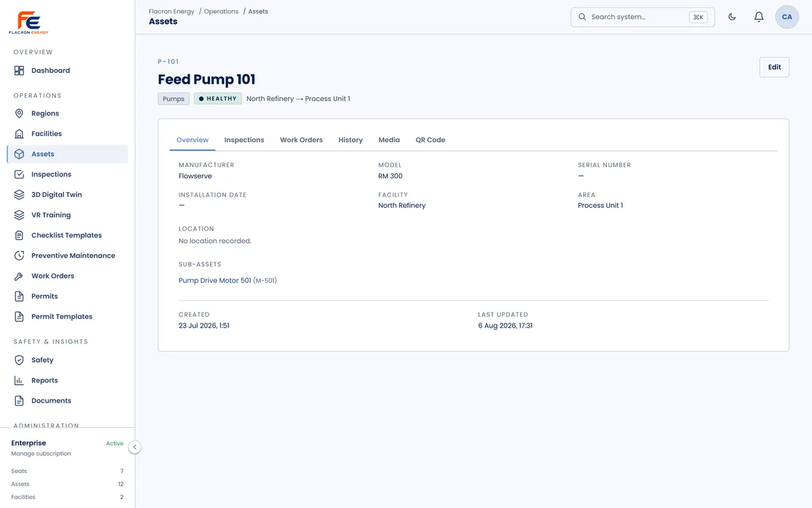The image size is (812, 508).
Task: Open the Media tab
Action: point(390,140)
